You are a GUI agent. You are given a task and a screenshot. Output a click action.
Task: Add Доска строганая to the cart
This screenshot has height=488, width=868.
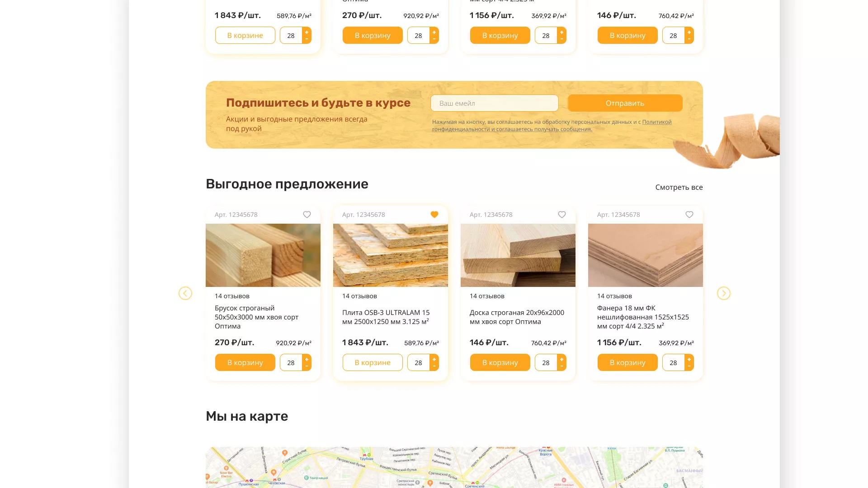(x=500, y=362)
